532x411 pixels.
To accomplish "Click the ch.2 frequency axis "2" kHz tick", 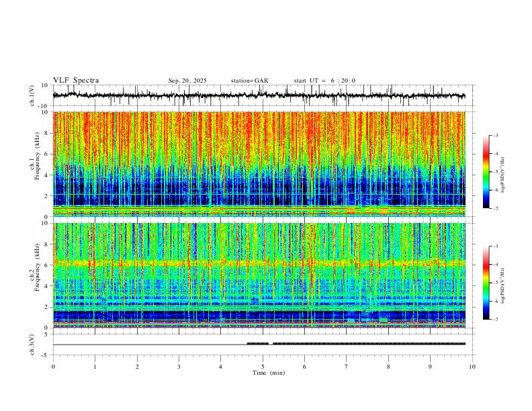I will (46, 307).
